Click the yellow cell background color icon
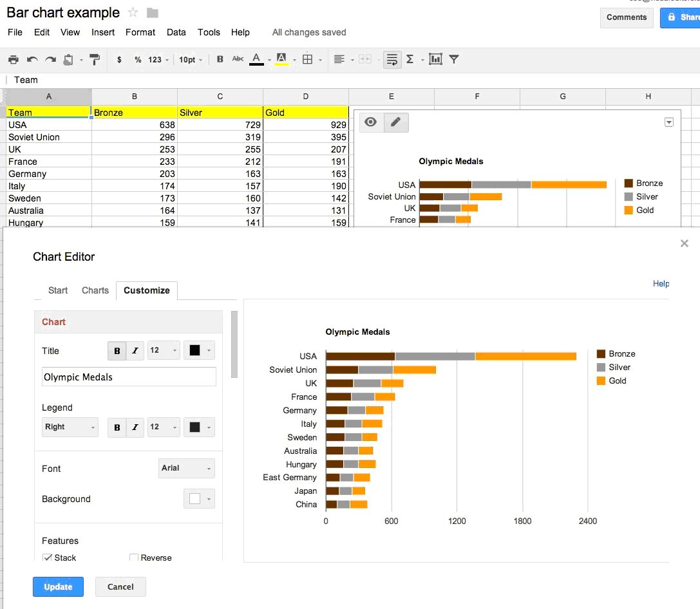The height and width of the screenshot is (609, 700). [281, 59]
